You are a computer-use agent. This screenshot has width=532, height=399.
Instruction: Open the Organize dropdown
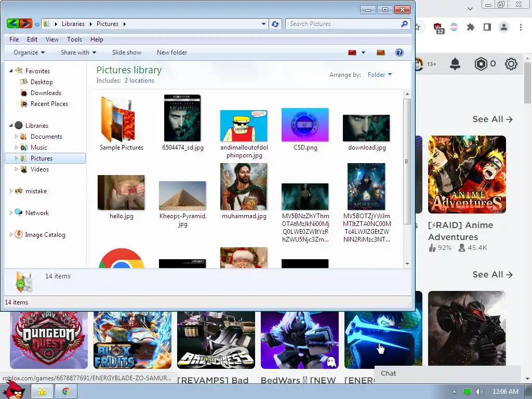click(x=29, y=52)
